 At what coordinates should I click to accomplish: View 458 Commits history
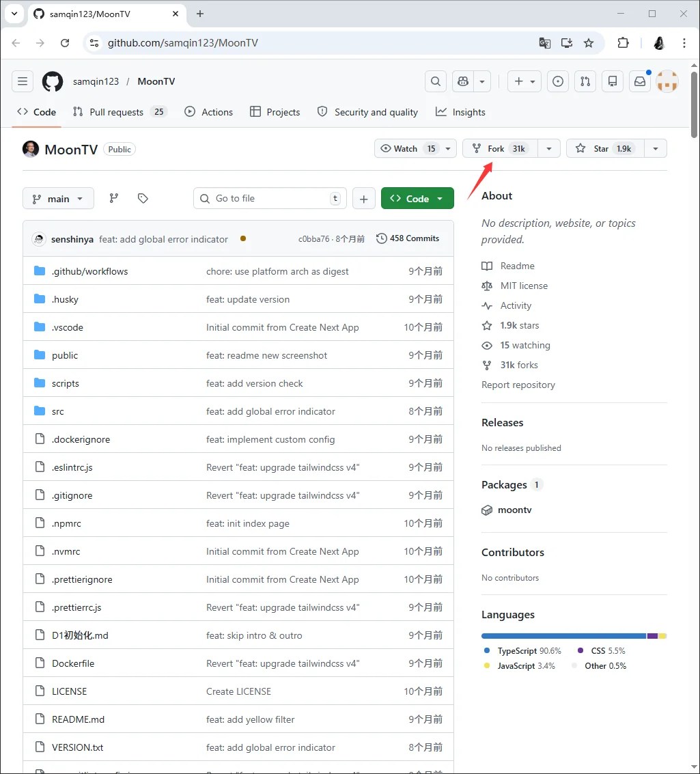click(x=408, y=238)
